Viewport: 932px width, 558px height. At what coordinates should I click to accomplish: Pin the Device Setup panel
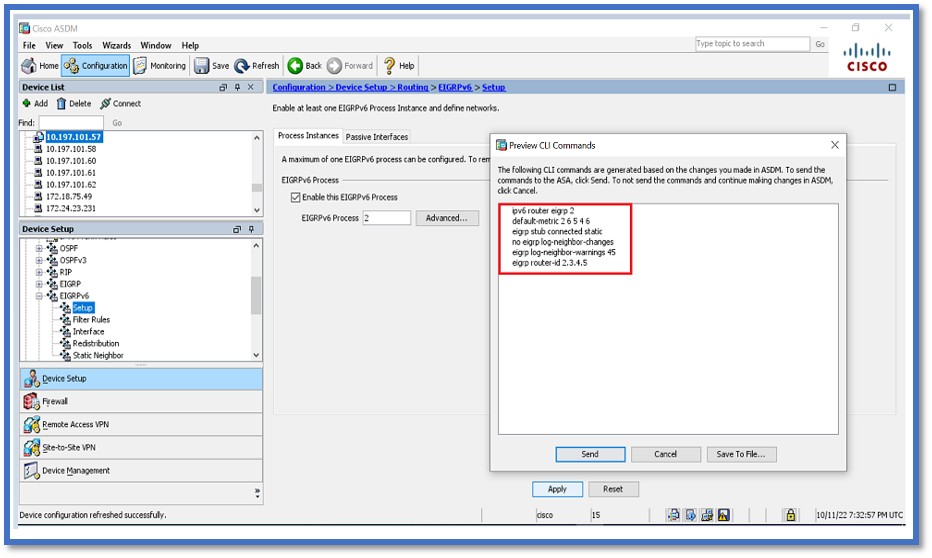[x=251, y=229]
